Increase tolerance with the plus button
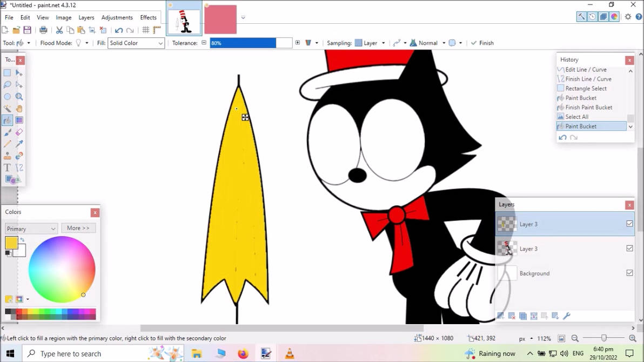The image size is (644, 362). tap(297, 43)
